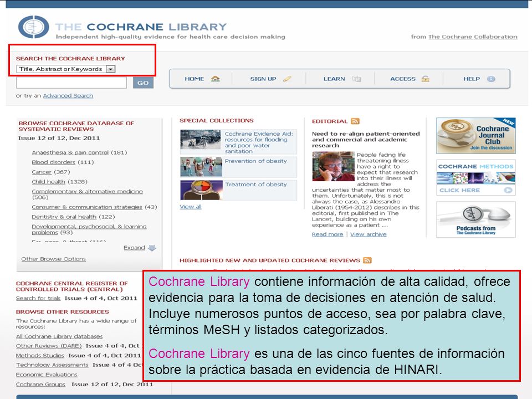Open the LEARN menu item

(334, 79)
